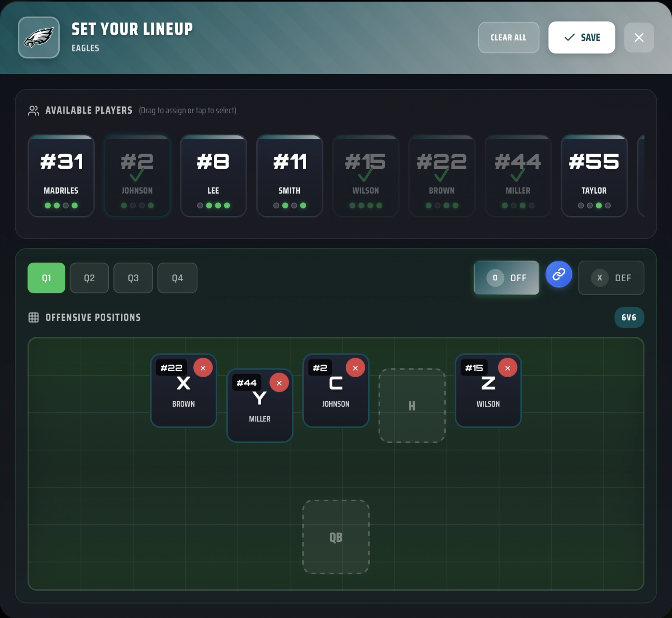
Task: Click the Available Players people icon
Action: (x=33, y=111)
